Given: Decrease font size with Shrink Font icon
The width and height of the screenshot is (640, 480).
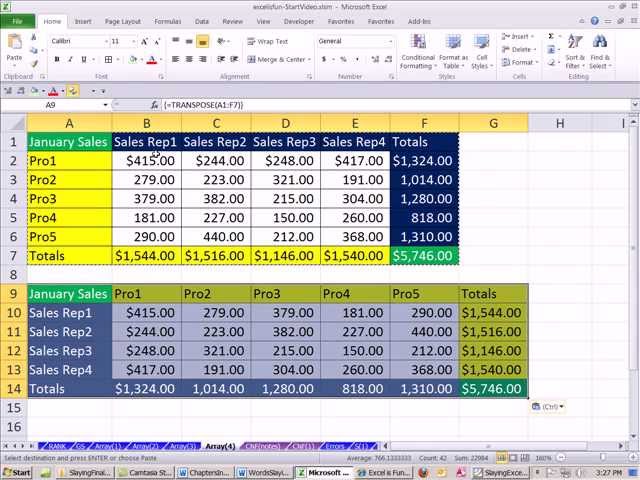Looking at the screenshot, I should click(x=157, y=42).
